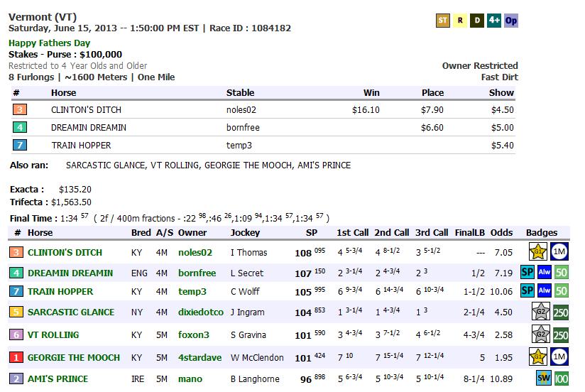
Task: Click the purple Op badge
Action: (x=511, y=21)
